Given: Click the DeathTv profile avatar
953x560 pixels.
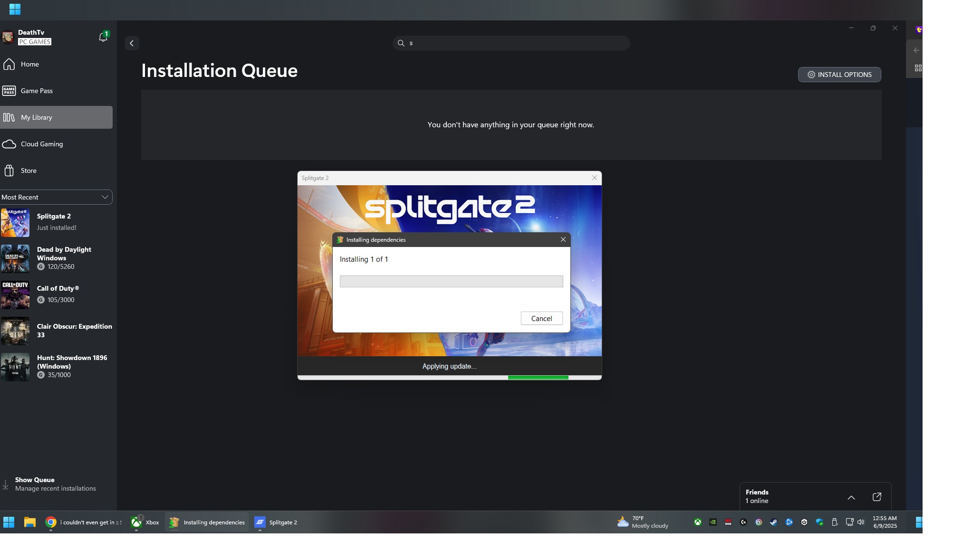Looking at the screenshot, I should coord(8,37).
